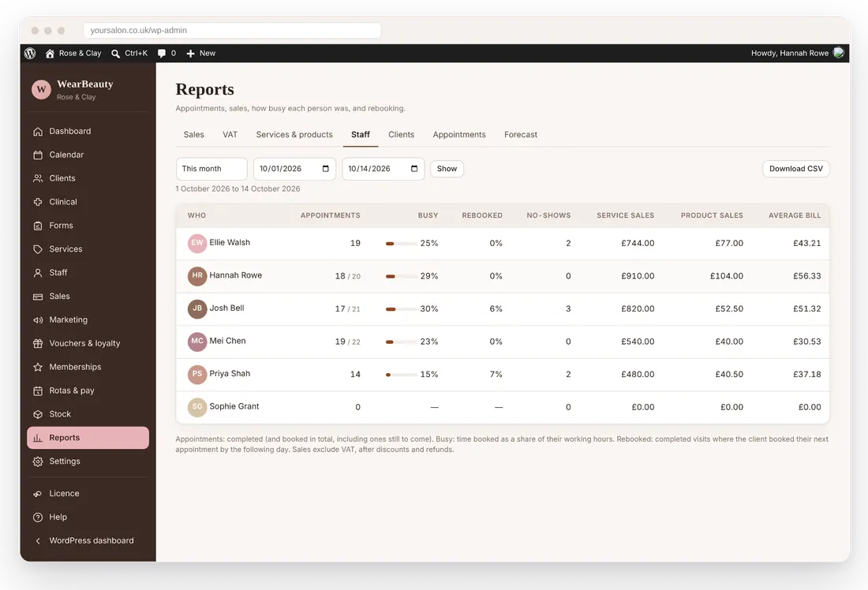The image size is (868, 590).
Task: Click the Settings gear icon in sidebar
Action: [x=38, y=461]
